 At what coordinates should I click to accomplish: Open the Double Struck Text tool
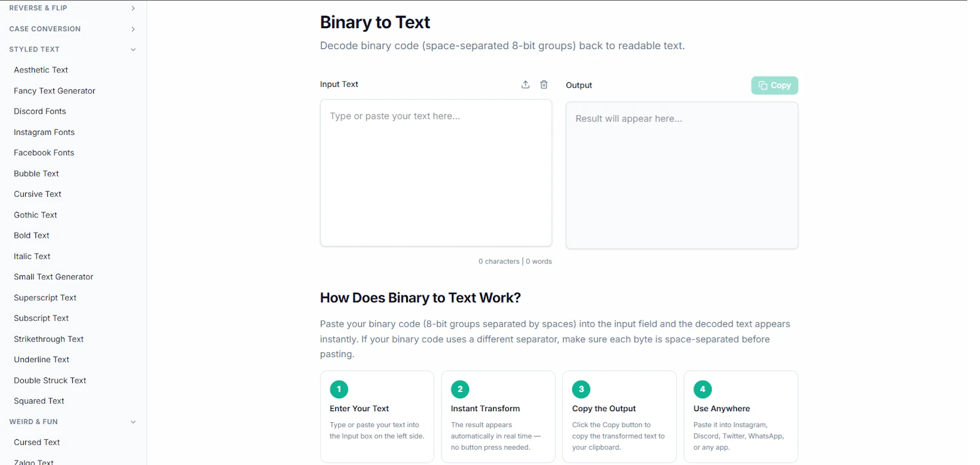50,380
